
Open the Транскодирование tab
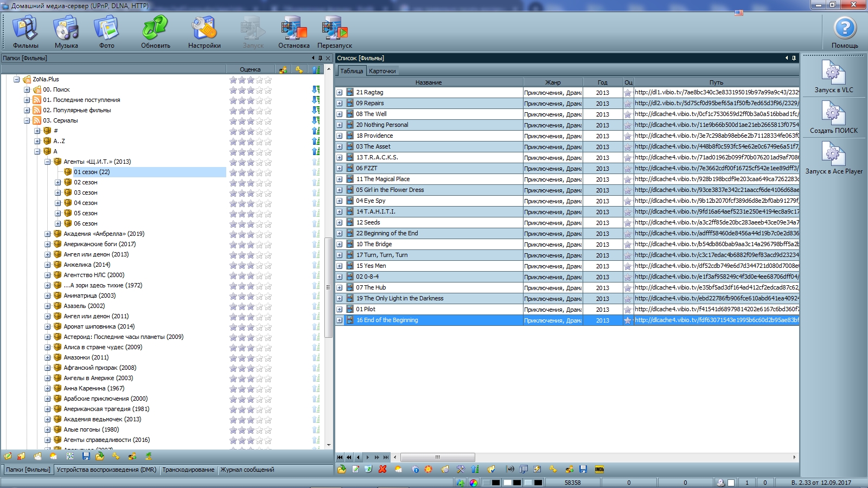coord(188,470)
